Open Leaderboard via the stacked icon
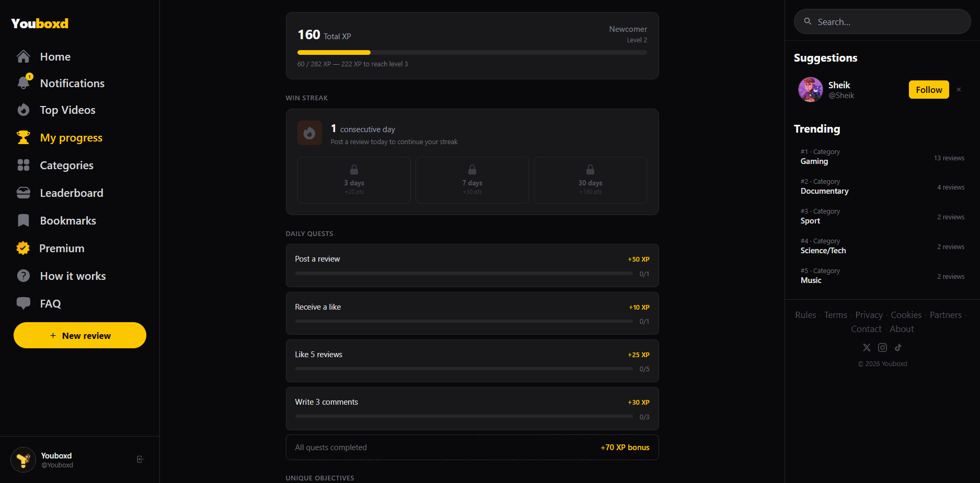This screenshot has width=980, height=483. [24, 193]
